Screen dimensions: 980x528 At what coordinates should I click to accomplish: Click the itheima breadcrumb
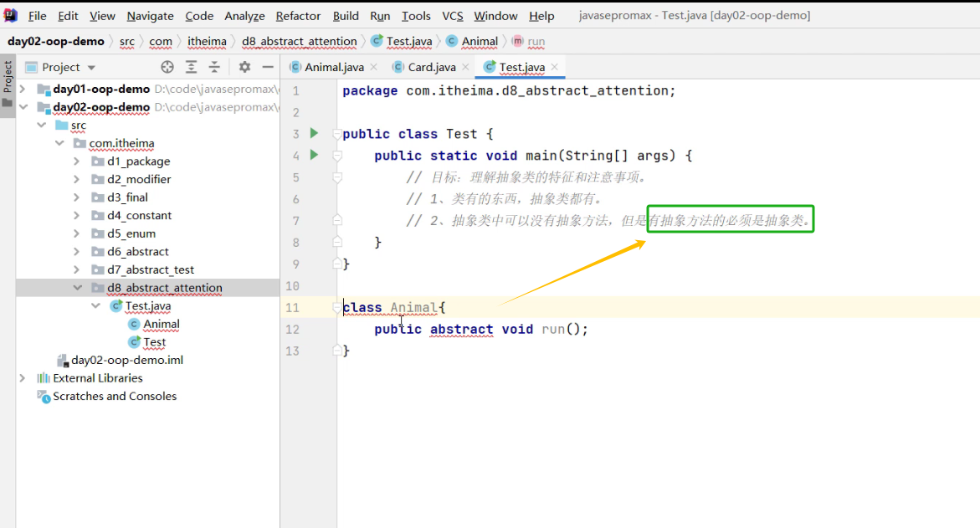207,41
